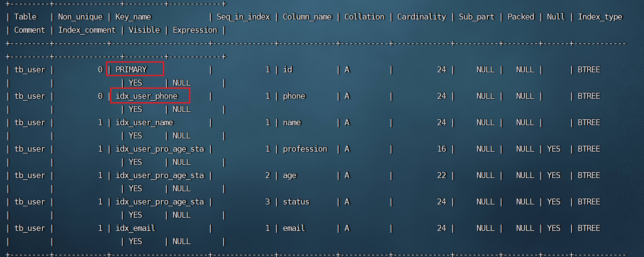Click tb_user in the idx_email row
This screenshot has height=257, width=644.
point(30,228)
